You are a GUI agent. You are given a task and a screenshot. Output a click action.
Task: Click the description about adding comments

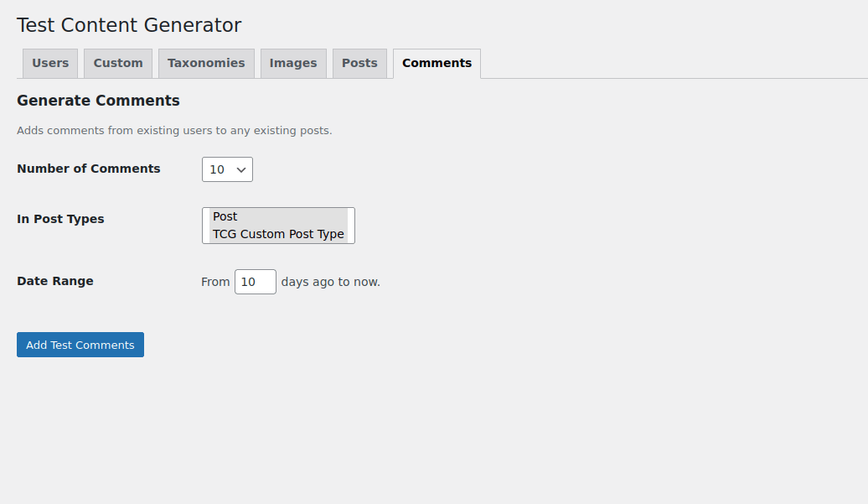174,131
